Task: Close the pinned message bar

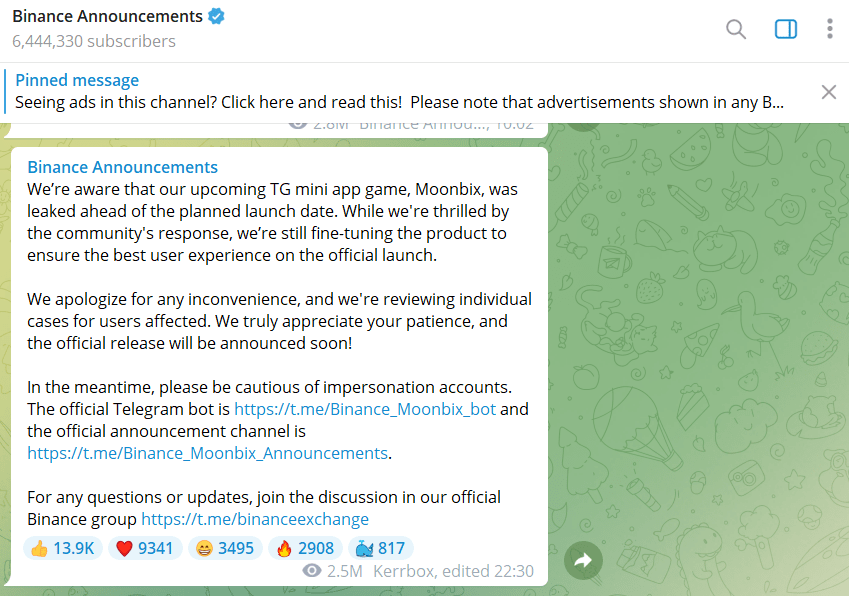Action: pos(828,92)
